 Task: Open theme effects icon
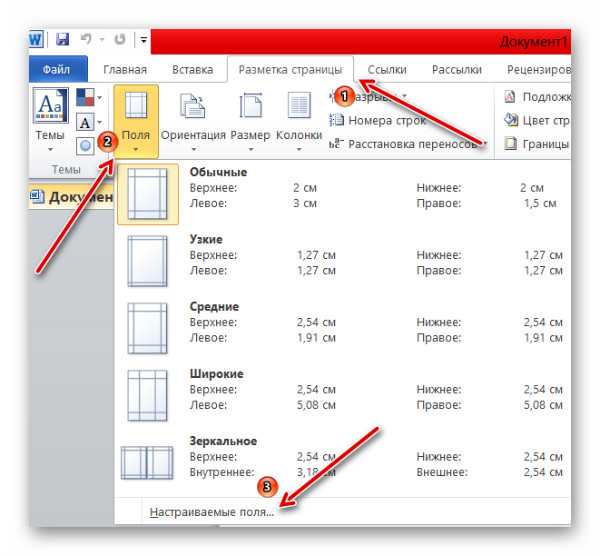[85, 146]
